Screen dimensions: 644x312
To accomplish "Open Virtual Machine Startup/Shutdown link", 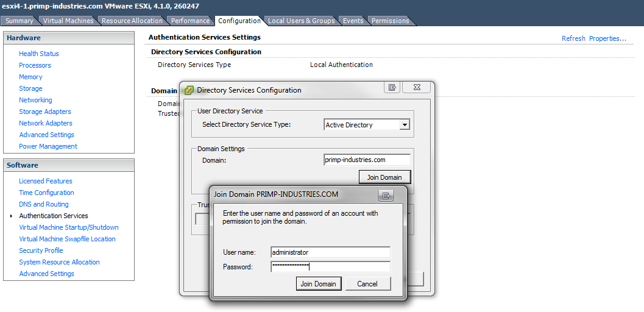I will (x=69, y=227).
